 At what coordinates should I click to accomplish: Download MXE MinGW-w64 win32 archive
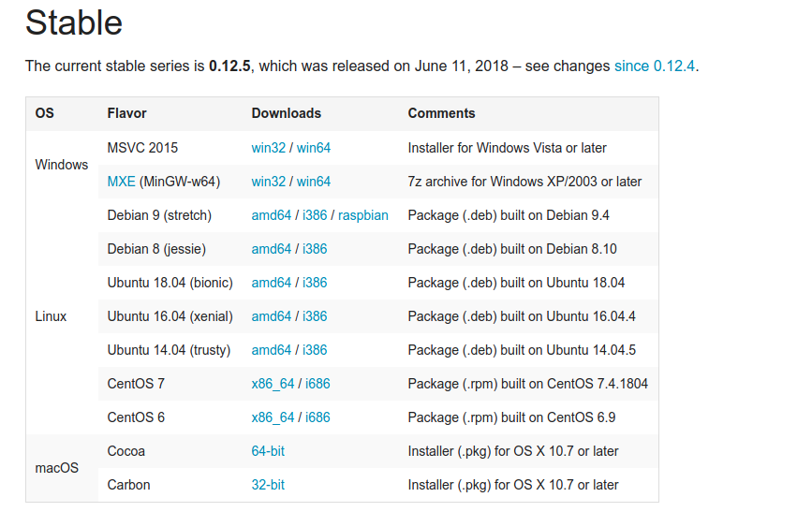coord(268,182)
